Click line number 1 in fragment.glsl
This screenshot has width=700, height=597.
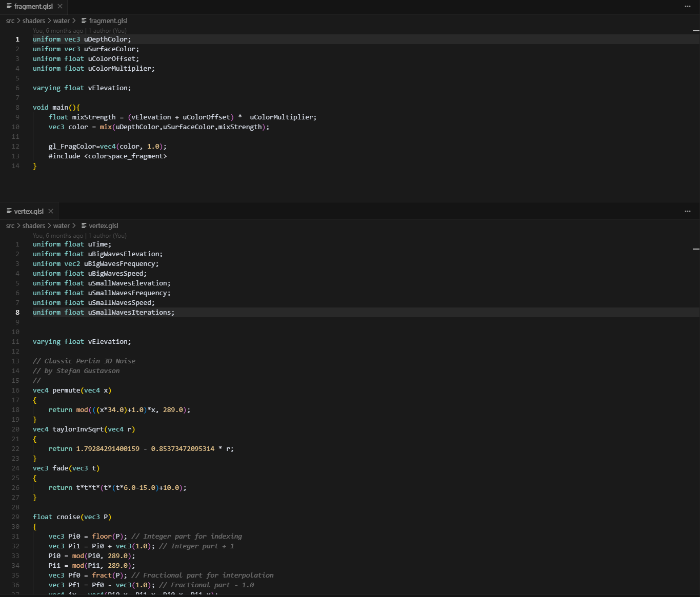coord(17,39)
